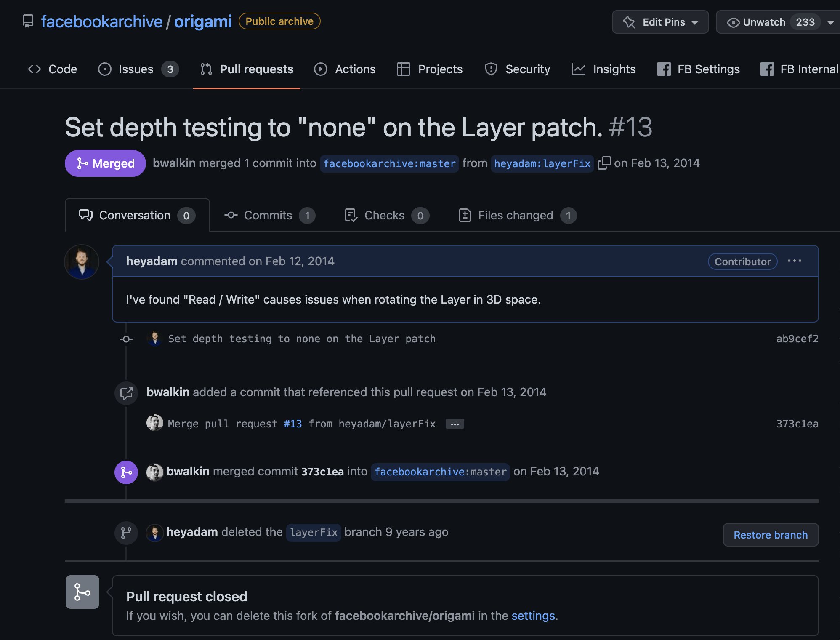Click the cross-reference timeline icon
This screenshot has width=840, height=640.
(126, 393)
